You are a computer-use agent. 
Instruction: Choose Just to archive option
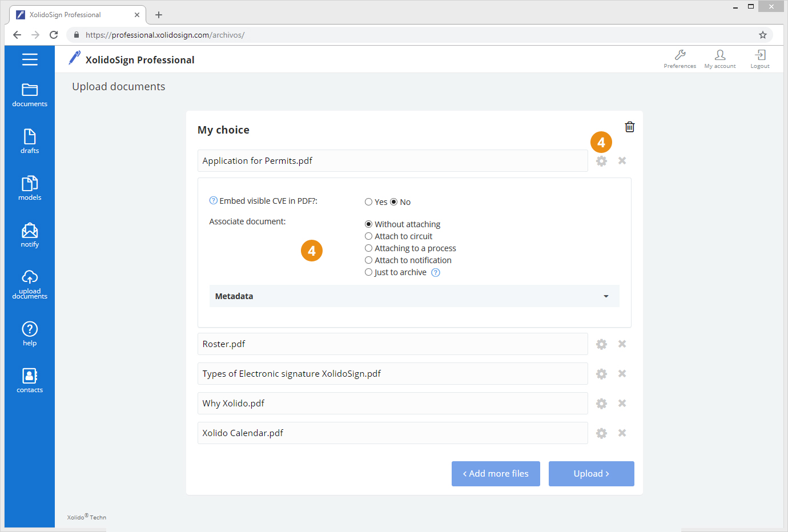368,272
